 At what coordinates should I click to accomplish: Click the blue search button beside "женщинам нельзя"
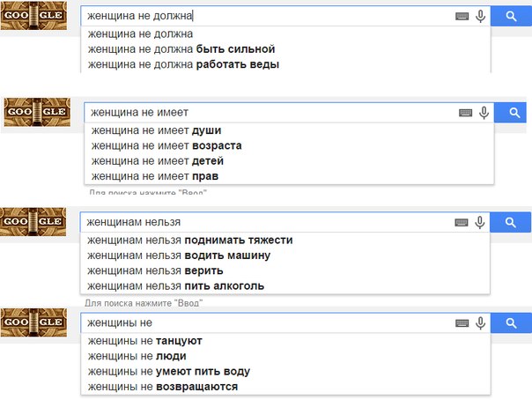tap(510, 222)
